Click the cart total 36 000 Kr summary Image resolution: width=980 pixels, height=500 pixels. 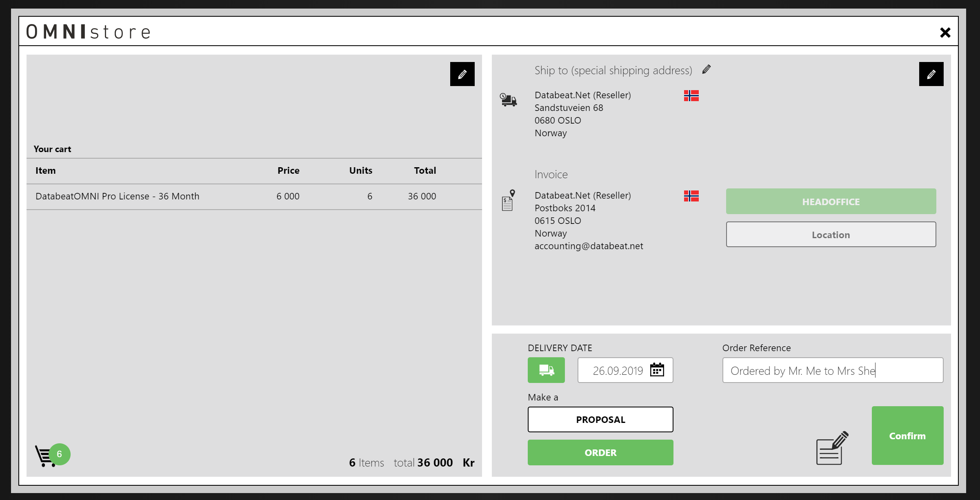[x=434, y=462]
